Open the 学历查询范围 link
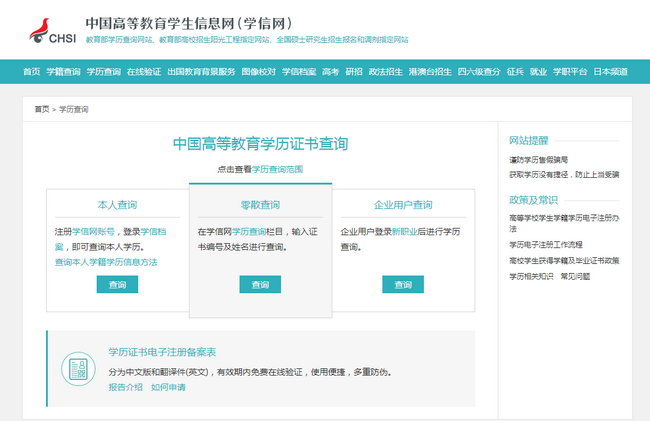The image size is (650, 421). point(277,169)
